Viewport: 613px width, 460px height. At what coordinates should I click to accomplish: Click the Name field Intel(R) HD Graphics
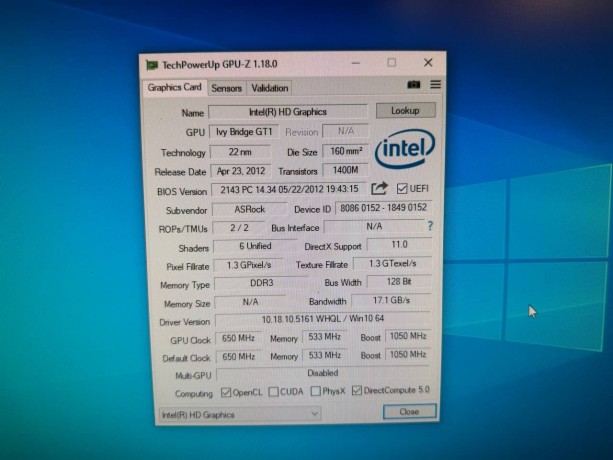coord(288,112)
